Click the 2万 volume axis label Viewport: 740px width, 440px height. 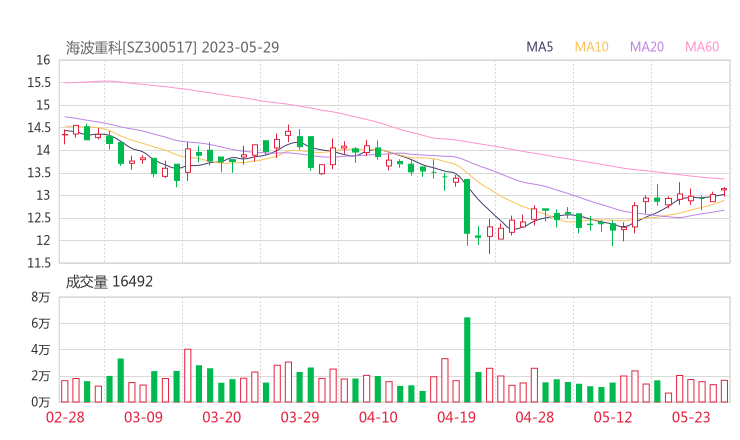(41, 376)
